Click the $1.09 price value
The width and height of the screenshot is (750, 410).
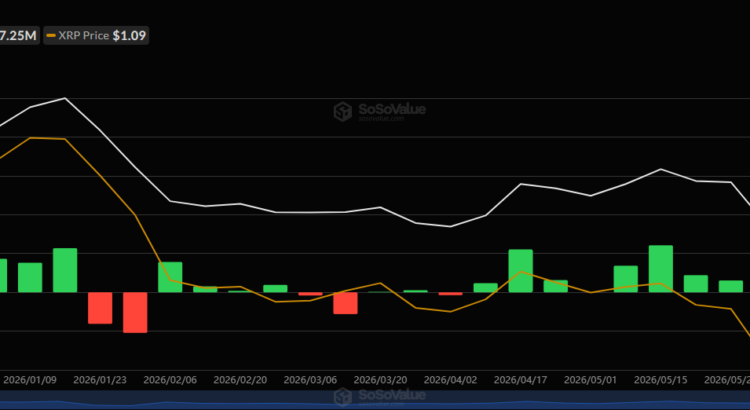[129, 35]
